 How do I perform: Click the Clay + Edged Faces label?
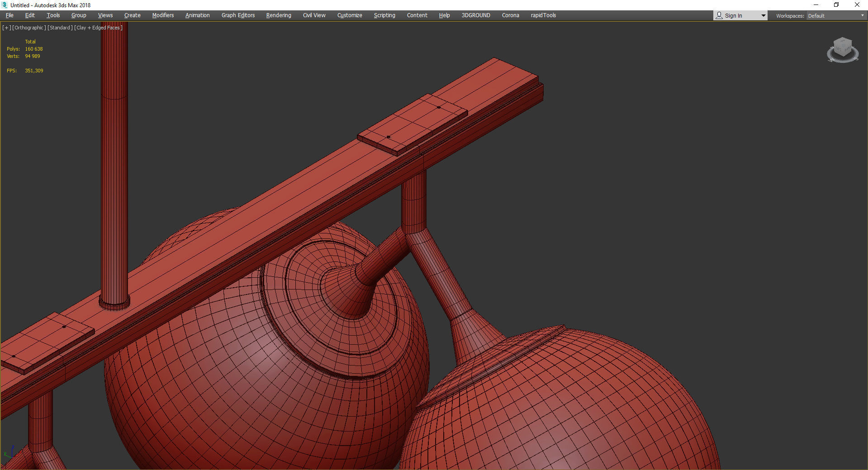(98, 28)
